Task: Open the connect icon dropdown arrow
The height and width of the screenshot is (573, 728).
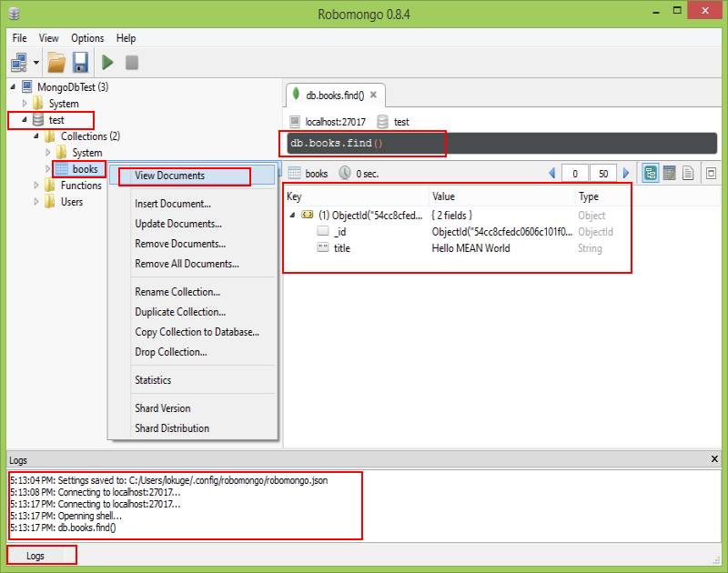Action: 36,63
